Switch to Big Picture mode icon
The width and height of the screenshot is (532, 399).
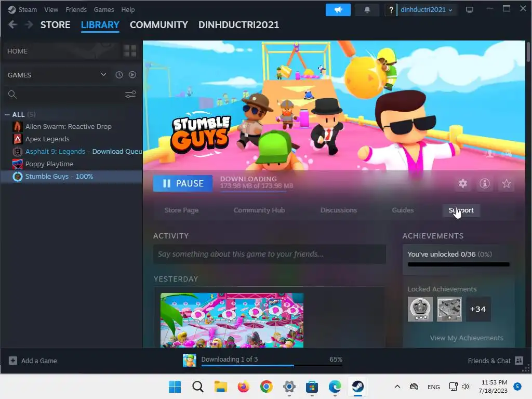pyautogui.click(x=469, y=10)
